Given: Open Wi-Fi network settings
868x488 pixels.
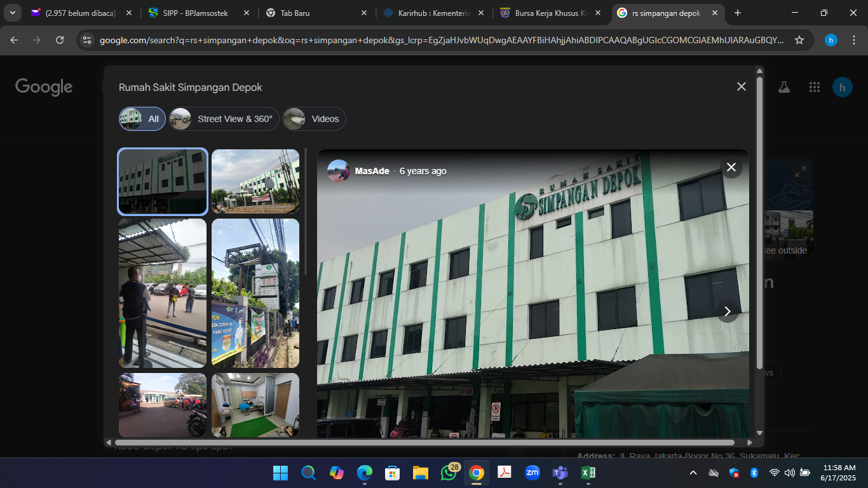Looking at the screenshot, I should point(774,473).
